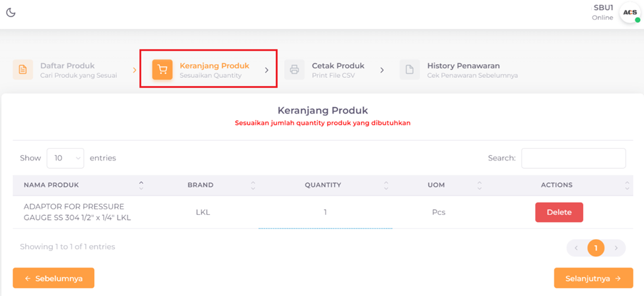
Task: Click the Cetak Produk printer icon
Action: pos(295,69)
